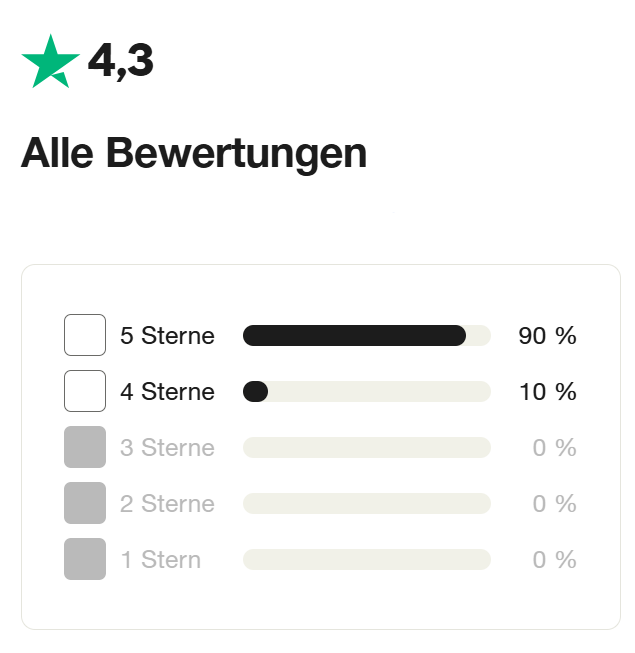635x653 pixels.
Task: Click the disabled 1 Stern checkbox
Action: coord(85,559)
